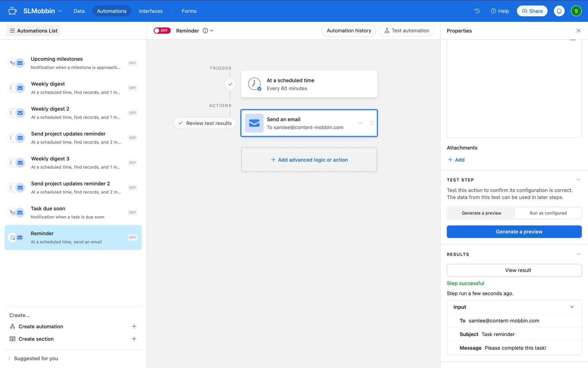Click the plus beside Create section

click(x=134, y=339)
